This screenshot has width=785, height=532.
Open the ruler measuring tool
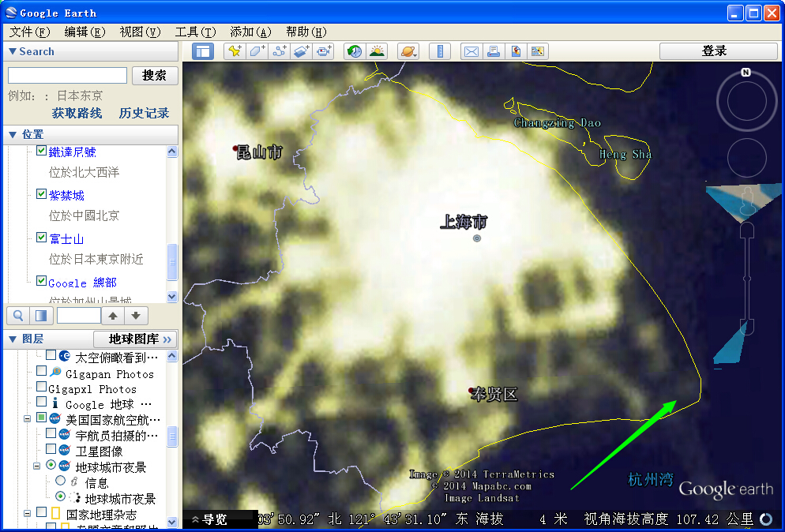point(440,51)
